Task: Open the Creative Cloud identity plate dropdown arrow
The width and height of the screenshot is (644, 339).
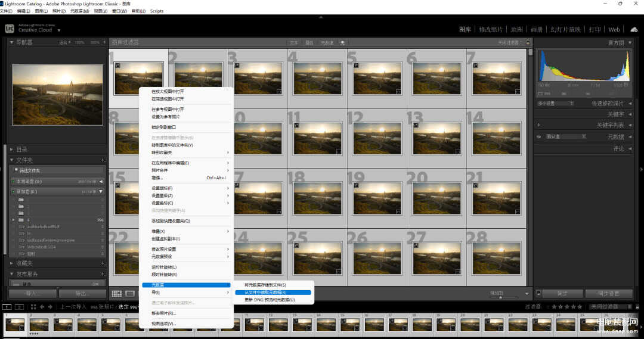Action: (58, 30)
